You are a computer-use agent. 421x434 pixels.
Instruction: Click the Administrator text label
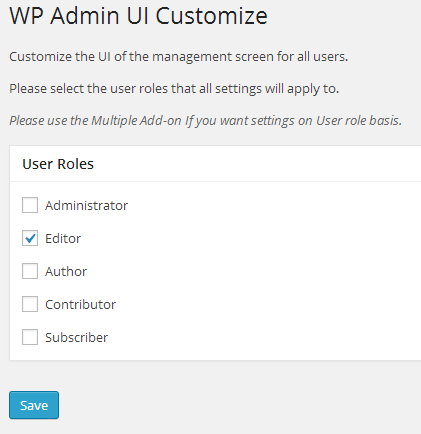pos(86,205)
